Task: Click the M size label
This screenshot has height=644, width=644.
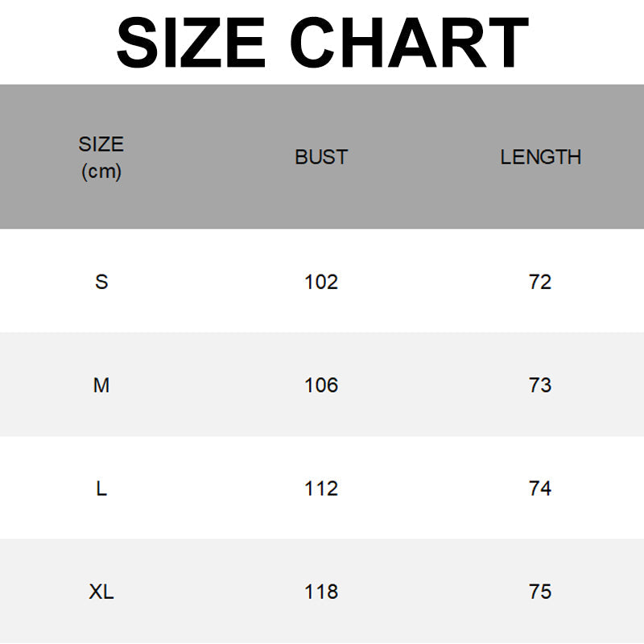Action: point(101,386)
